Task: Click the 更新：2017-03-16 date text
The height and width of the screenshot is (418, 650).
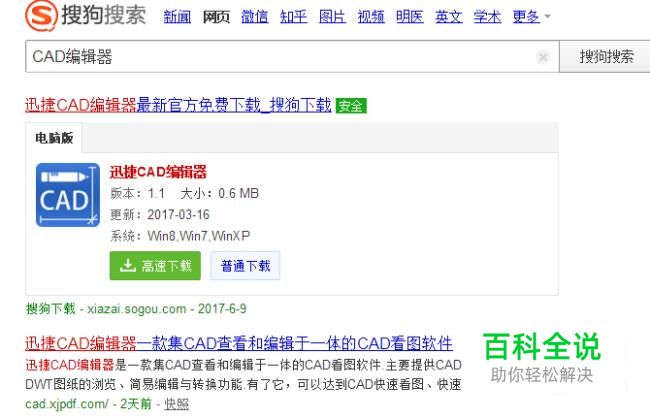Action: (x=160, y=215)
